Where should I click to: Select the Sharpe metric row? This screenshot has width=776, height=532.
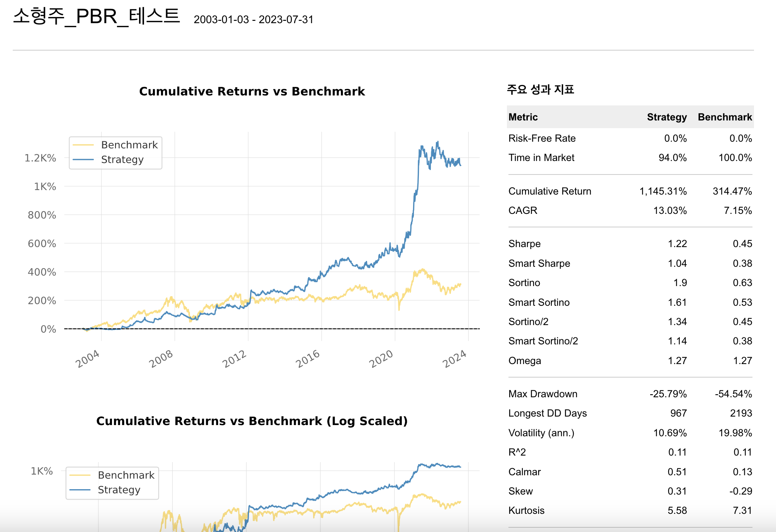pyautogui.click(x=524, y=244)
